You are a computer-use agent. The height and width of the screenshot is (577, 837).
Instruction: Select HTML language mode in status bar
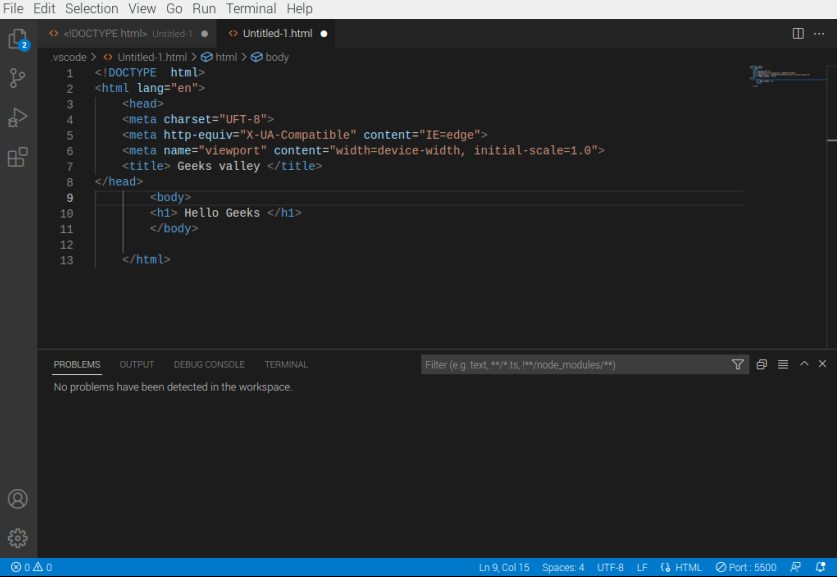tap(682, 567)
